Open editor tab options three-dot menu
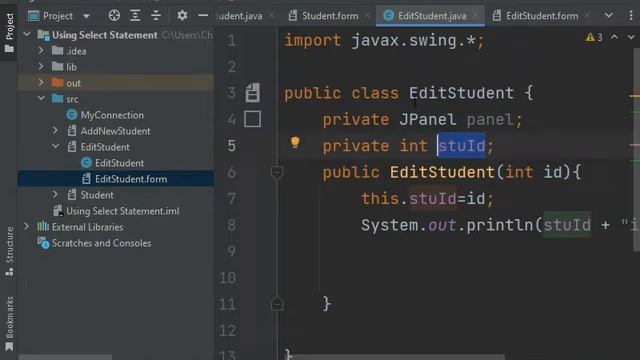Image resolution: width=640 pixels, height=360 pixels. click(631, 16)
